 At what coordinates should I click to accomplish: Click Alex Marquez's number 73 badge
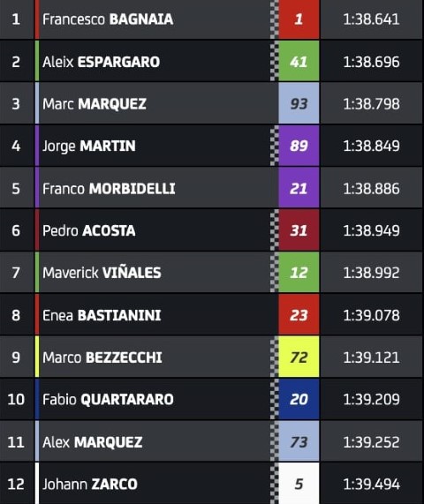299,441
